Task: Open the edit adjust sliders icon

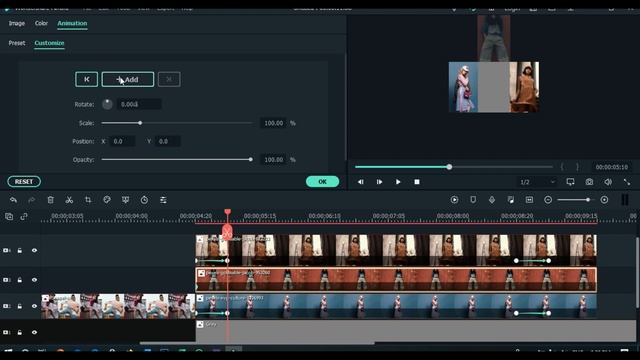Action: tap(163, 200)
